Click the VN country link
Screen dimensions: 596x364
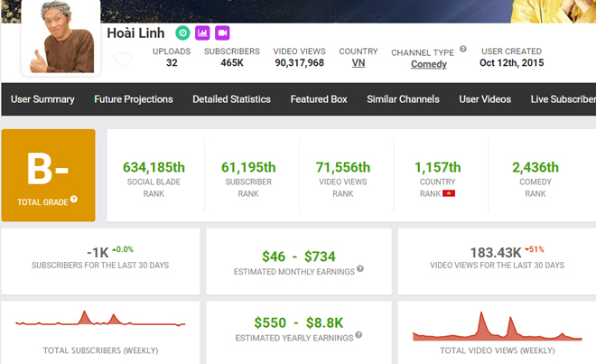(358, 64)
